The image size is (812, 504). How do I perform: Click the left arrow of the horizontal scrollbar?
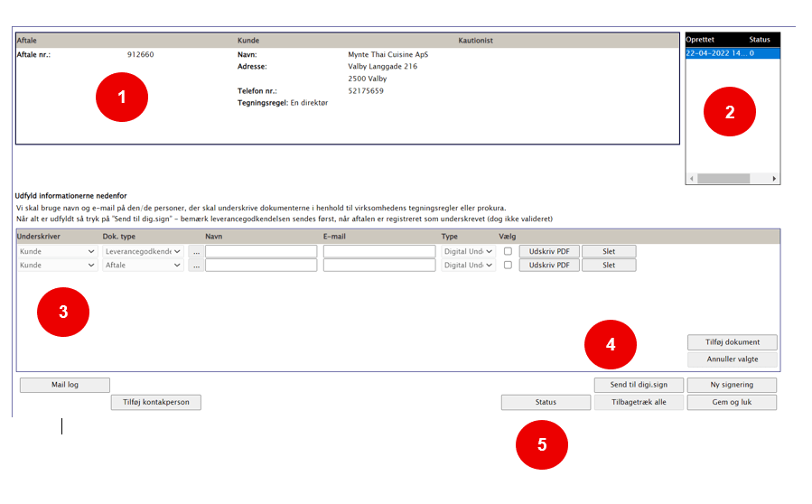click(x=692, y=179)
